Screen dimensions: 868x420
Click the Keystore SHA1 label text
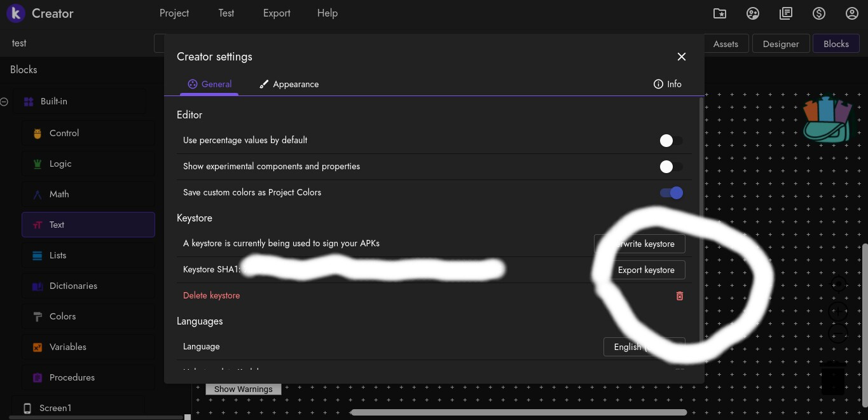pos(212,269)
